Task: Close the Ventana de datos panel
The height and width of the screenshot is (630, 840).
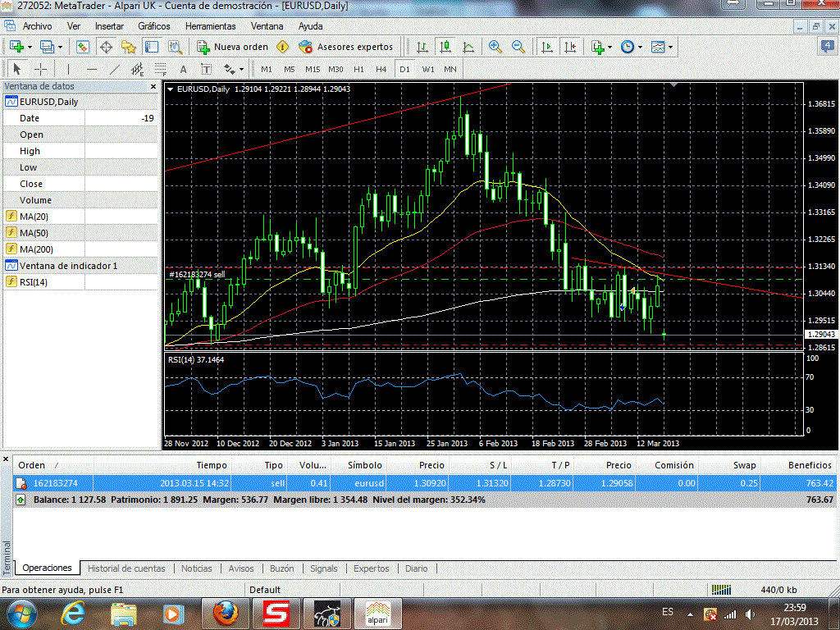Action: pos(153,86)
